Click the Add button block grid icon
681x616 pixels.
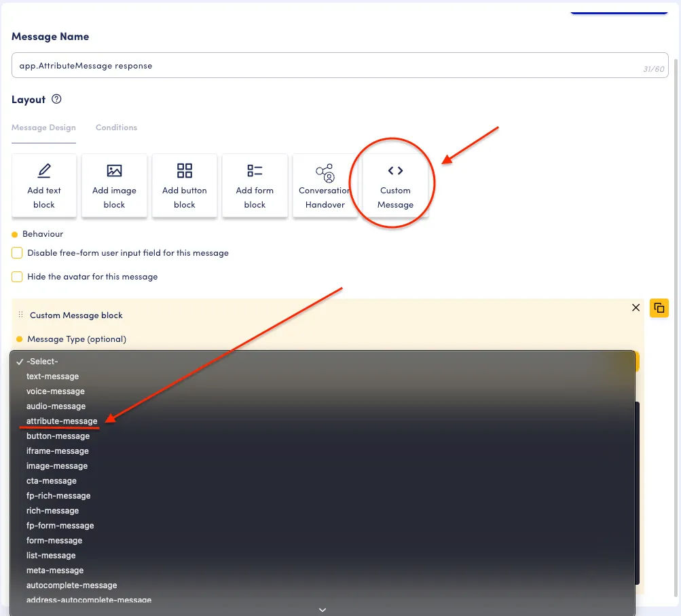coord(185,170)
